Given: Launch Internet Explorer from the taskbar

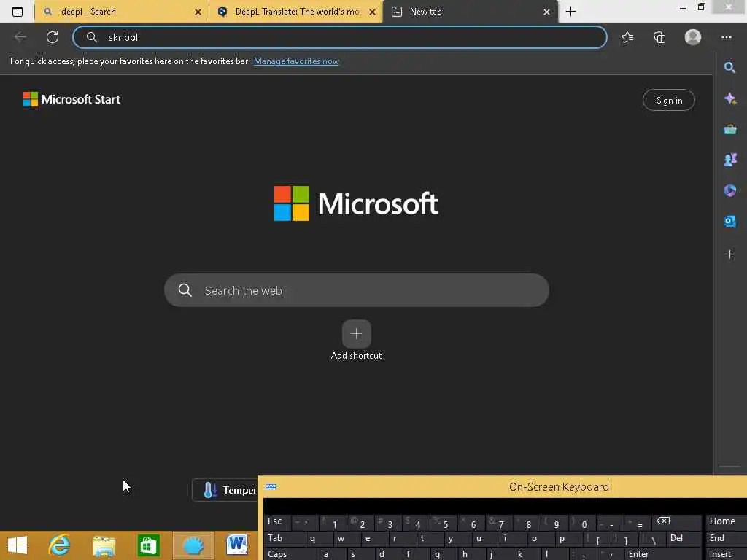Looking at the screenshot, I should click(x=60, y=545).
